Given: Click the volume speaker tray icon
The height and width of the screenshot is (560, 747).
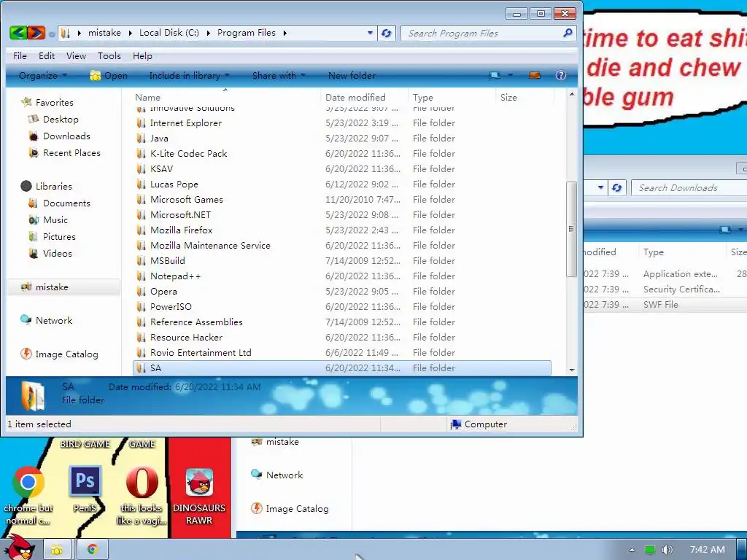Looking at the screenshot, I should point(667,550).
